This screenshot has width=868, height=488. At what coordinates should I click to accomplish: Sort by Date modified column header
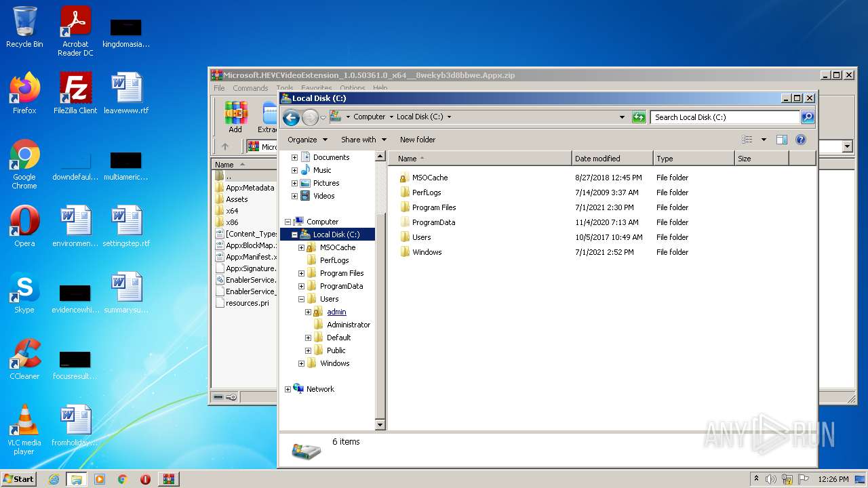click(x=612, y=159)
